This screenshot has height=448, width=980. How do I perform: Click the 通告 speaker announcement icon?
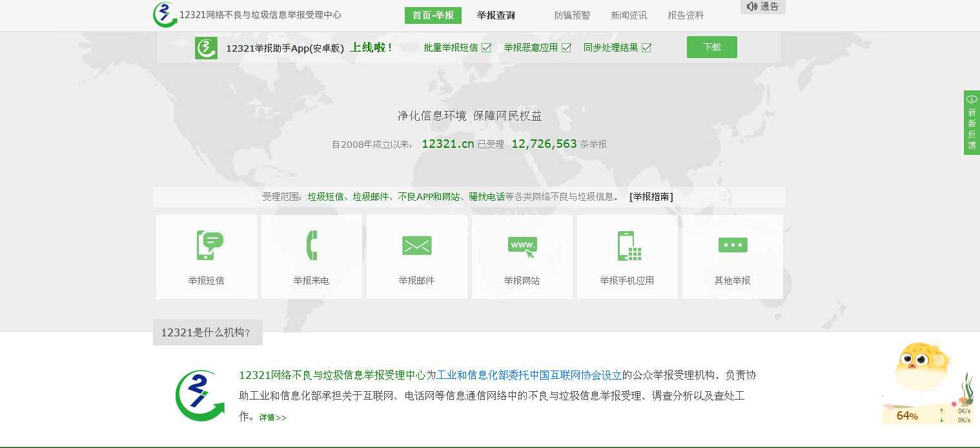[751, 6]
